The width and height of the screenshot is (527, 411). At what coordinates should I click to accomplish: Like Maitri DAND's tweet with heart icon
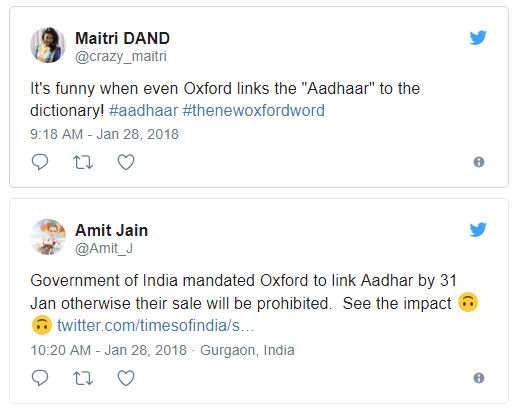coord(126,162)
